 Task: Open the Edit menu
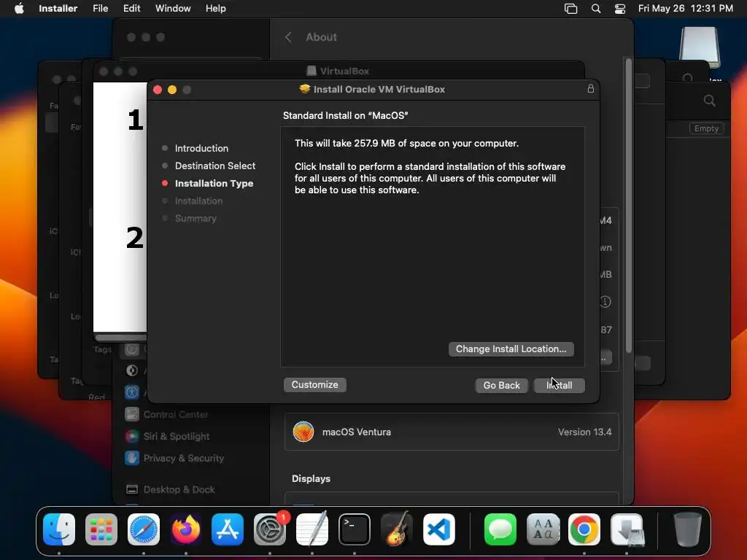coord(131,8)
